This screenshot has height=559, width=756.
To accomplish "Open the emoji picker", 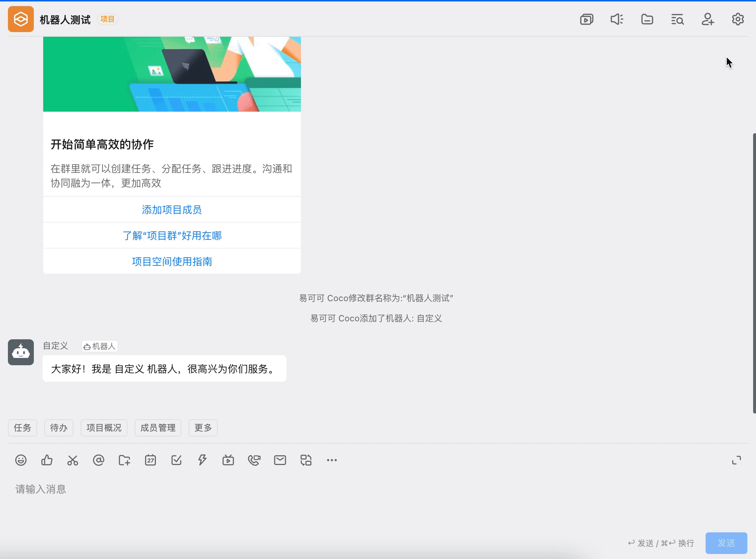I will tap(21, 460).
